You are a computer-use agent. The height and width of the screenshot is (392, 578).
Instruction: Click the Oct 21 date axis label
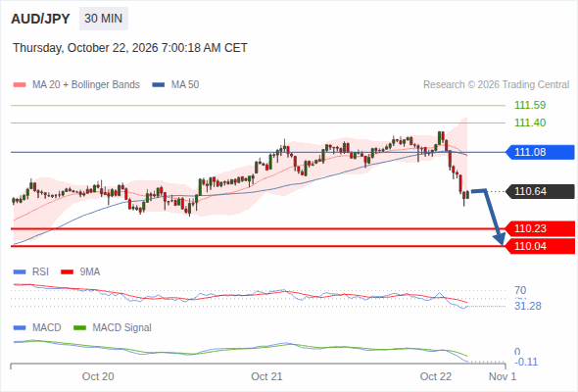[266, 376]
